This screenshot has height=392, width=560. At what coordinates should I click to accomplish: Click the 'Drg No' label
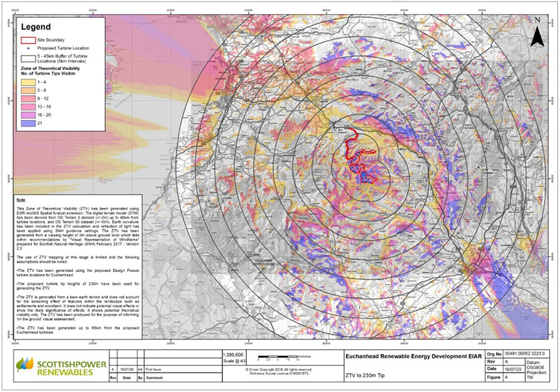click(495, 354)
